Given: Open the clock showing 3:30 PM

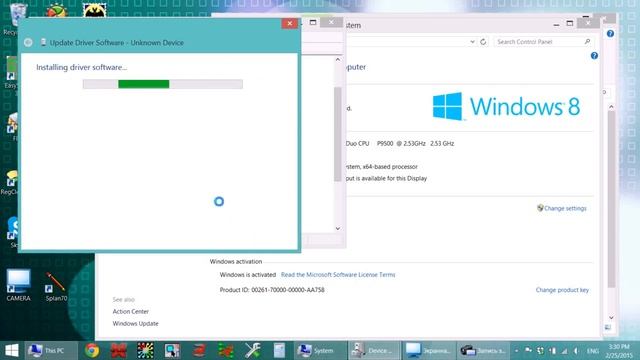Looking at the screenshot, I should [x=619, y=351].
